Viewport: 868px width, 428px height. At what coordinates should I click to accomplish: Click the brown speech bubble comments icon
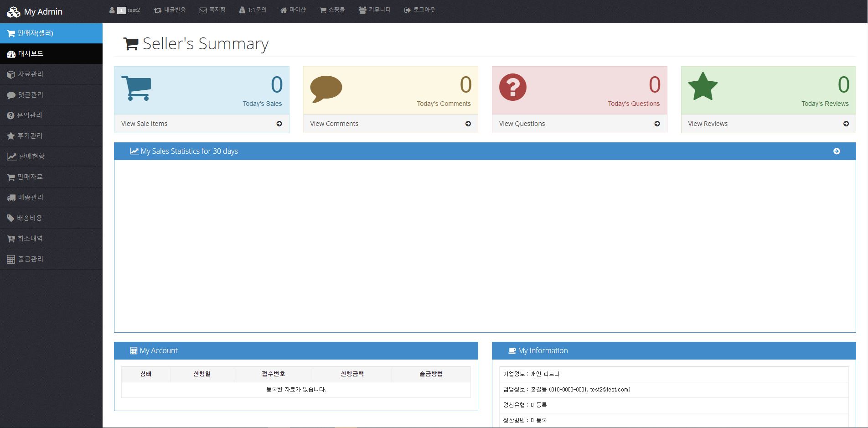click(326, 89)
